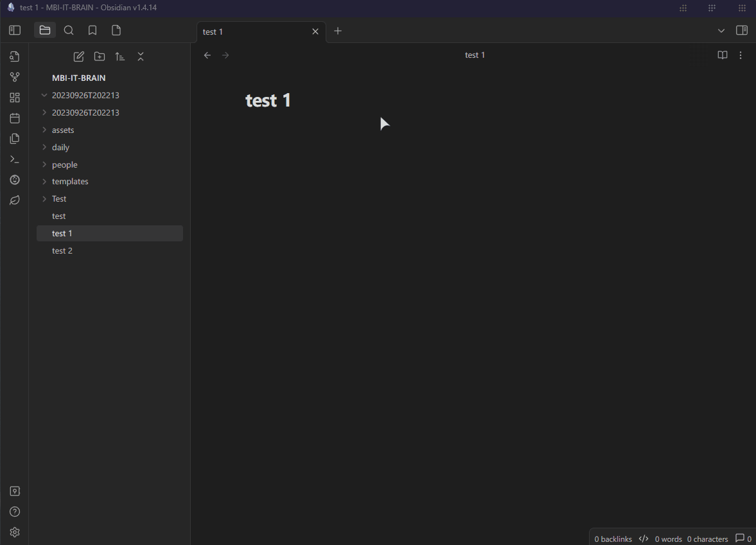Create a new note icon

tap(78, 57)
